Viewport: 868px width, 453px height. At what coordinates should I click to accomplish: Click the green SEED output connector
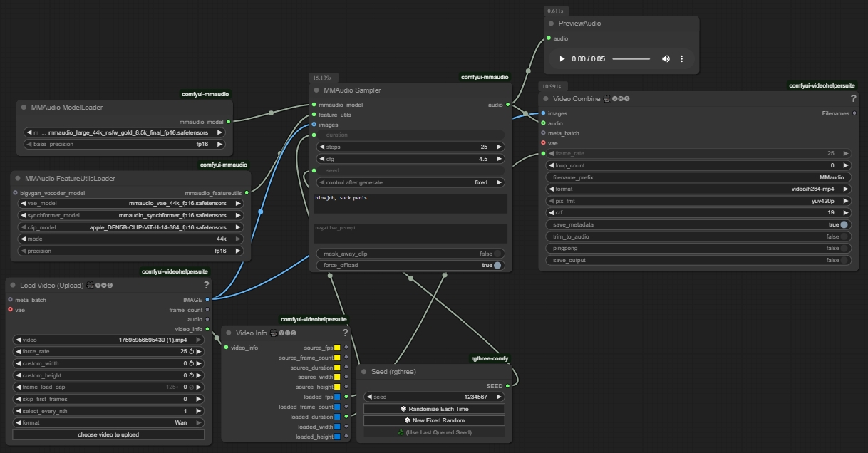click(507, 386)
